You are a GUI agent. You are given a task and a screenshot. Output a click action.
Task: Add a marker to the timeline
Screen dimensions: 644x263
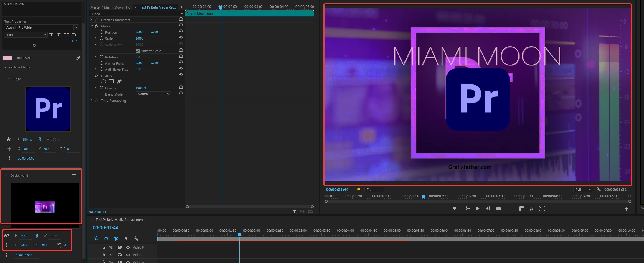[126, 239]
